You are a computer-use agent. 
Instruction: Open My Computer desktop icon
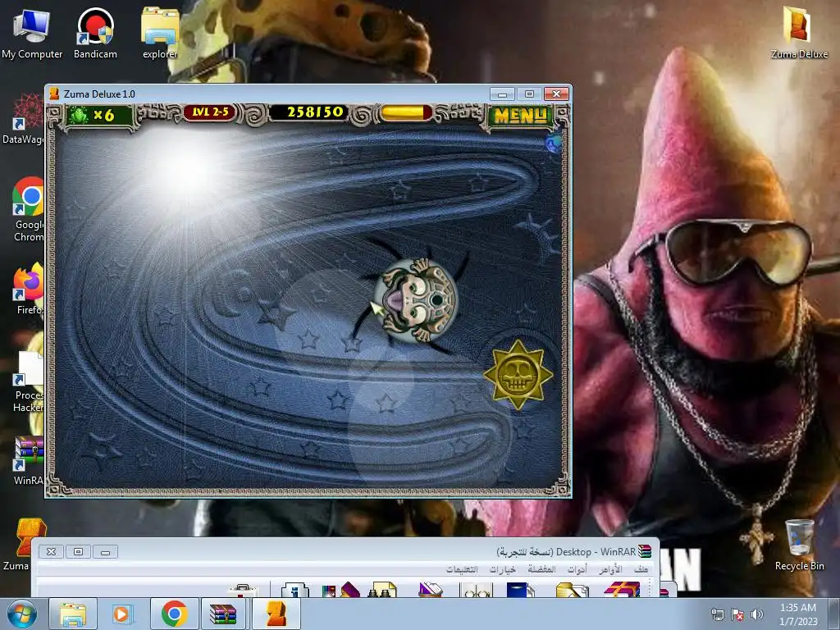click(32, 33)
